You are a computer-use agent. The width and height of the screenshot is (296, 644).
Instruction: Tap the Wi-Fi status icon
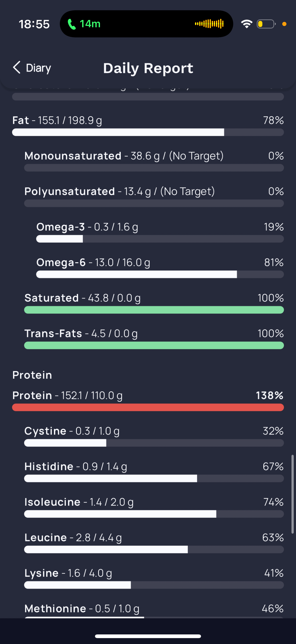(246, 24)
